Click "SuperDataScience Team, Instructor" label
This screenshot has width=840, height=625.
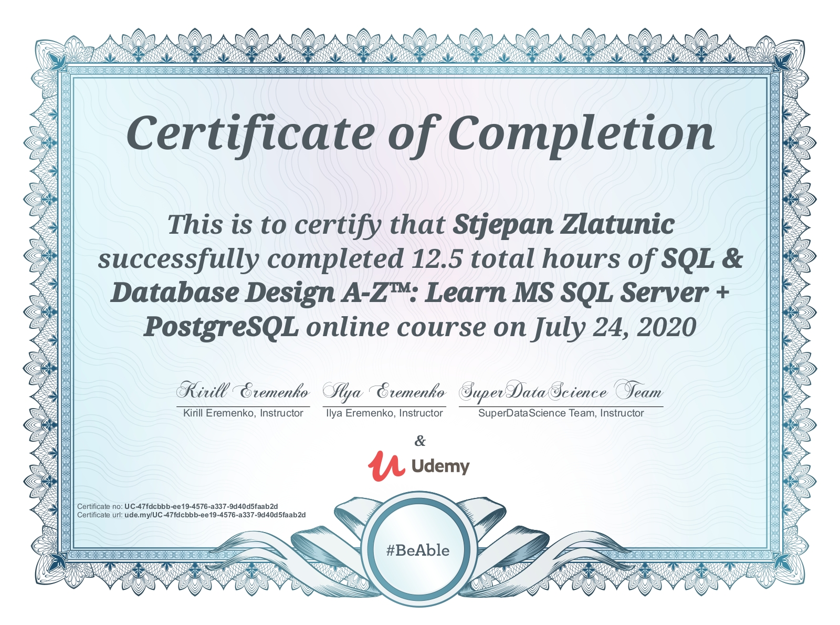(x=561, y=413)
